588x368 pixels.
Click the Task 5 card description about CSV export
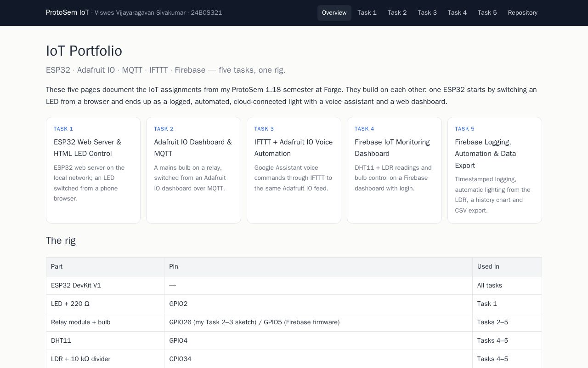495,195
